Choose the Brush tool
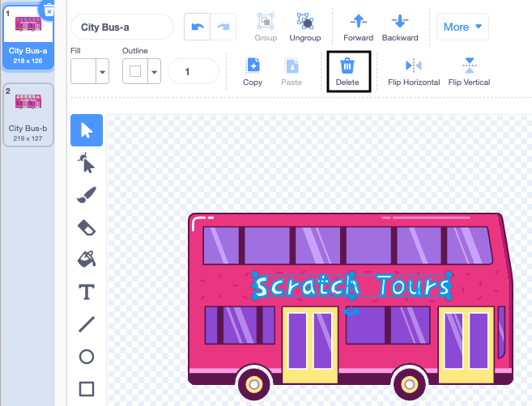The height and width of the screenshot is (406, 532). pos(87,195)
